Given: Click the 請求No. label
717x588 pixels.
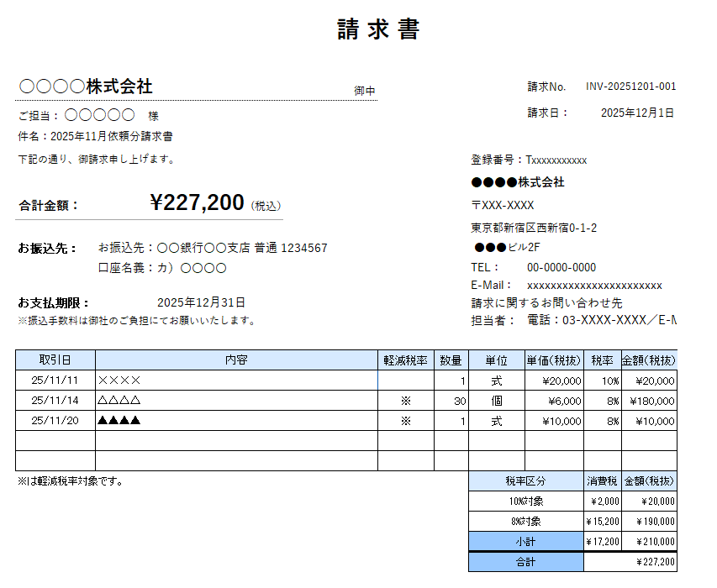Looking at the screenshot, I should (546, 87).
